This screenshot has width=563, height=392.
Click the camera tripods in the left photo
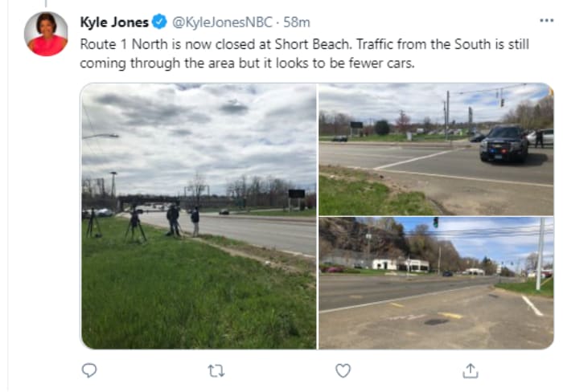point(134,224)
